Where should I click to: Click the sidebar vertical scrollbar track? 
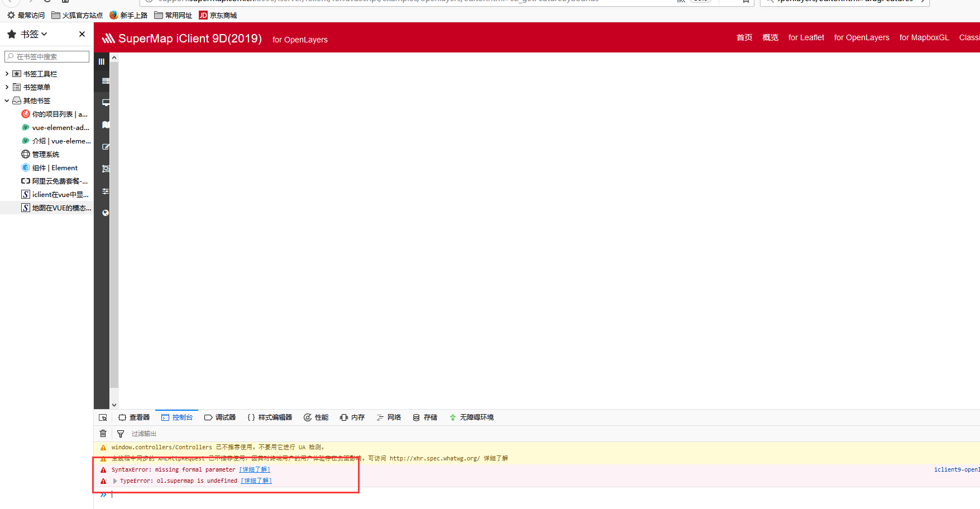(x=114, y=224)
